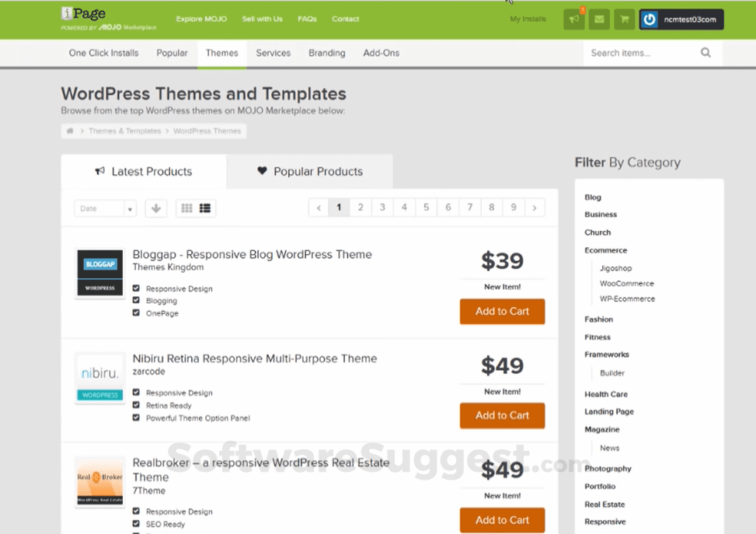Click the search magnifier icon
This screenshot has width=756, height=534.
tap(705, 52)
